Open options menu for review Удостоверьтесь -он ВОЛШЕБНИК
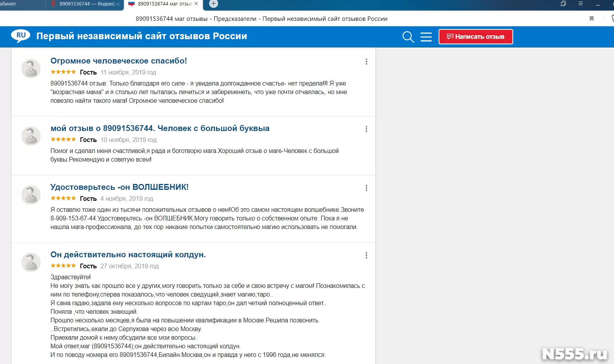 (x=366, y=188)
